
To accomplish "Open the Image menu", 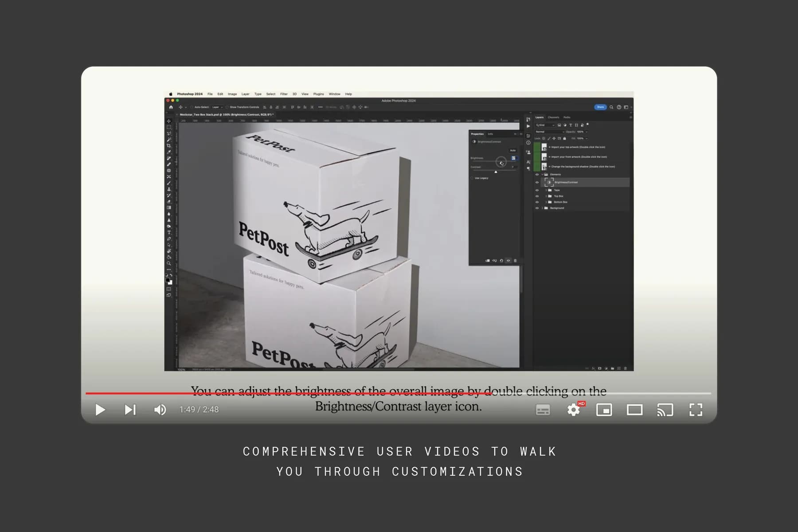I will point(232,94).
